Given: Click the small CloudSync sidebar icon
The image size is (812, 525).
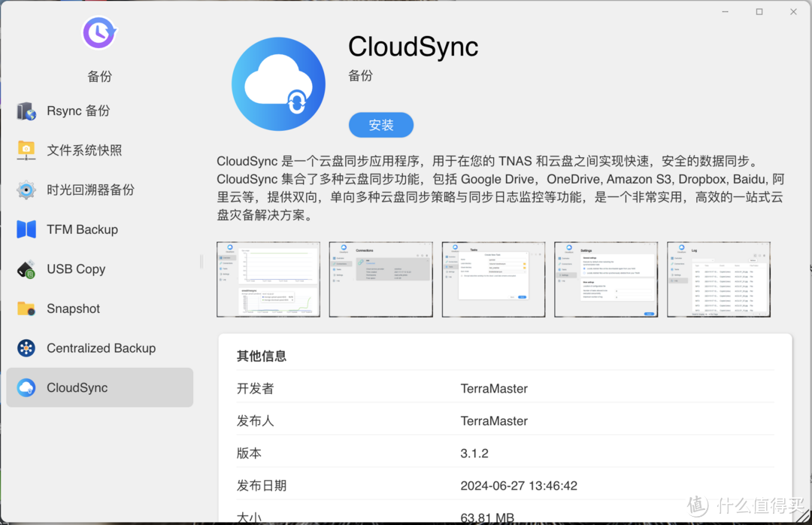Looking at the screenshot, I should tap(26, 388).
